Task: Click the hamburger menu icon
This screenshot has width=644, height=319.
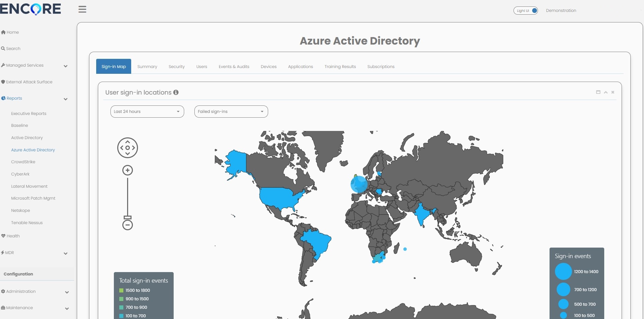Action: tap(82, 10)
